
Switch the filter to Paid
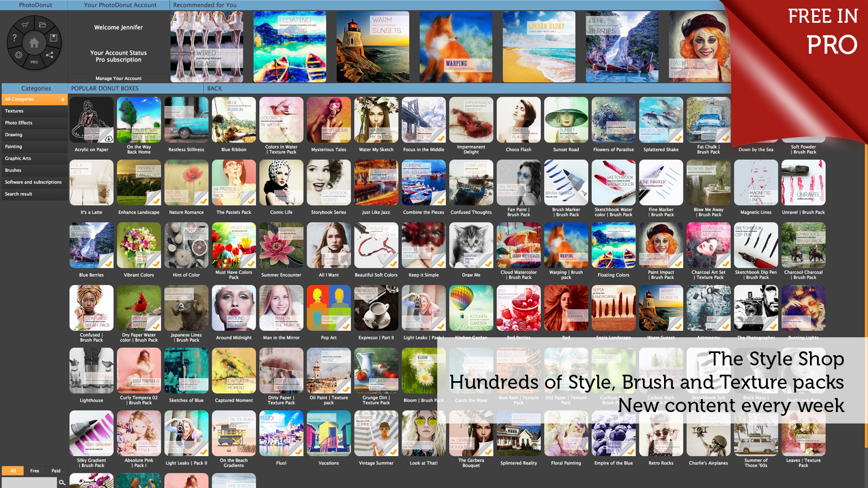coord(56,471)
